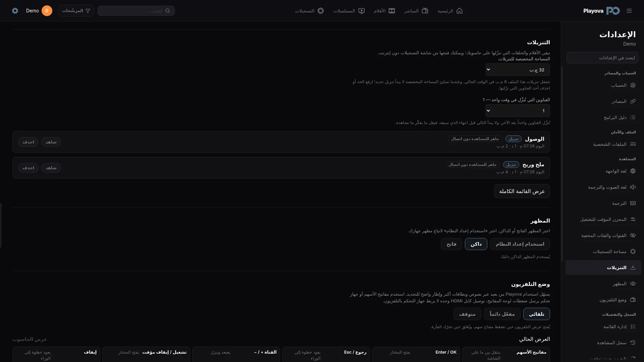Focus the ابحث في الإعدادات search field

click(602, 58)
